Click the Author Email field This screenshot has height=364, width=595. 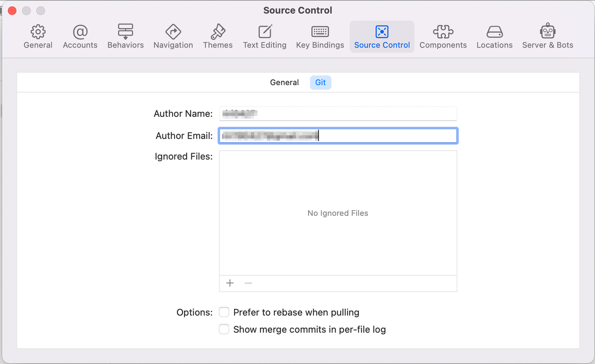click(338, 136)
